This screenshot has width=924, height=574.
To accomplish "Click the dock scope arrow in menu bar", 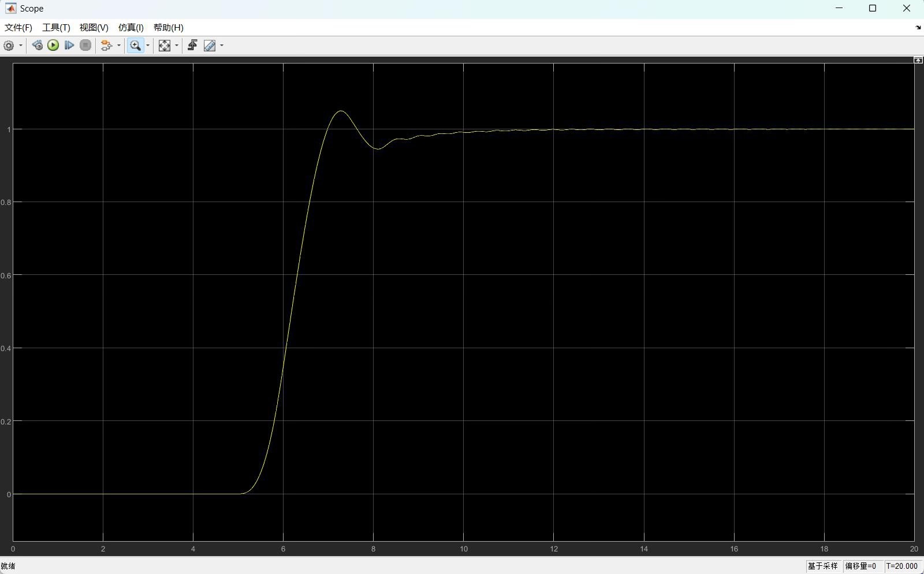I will 918,28.
